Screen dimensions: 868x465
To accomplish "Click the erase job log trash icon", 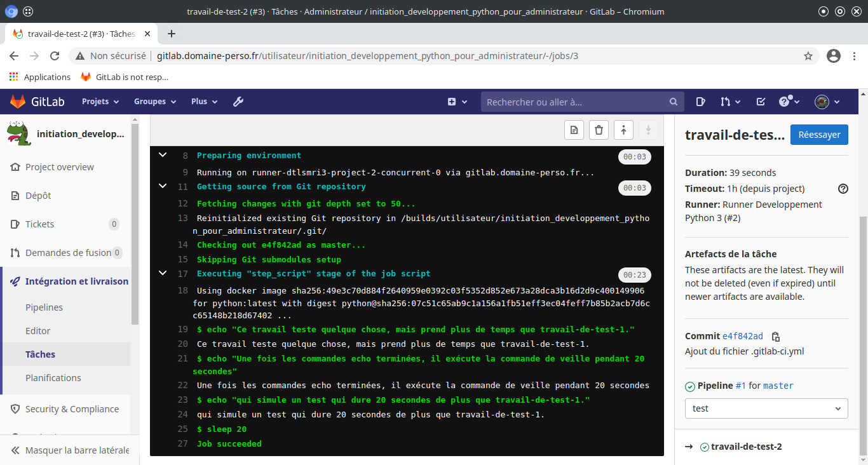I will point(599,130).
